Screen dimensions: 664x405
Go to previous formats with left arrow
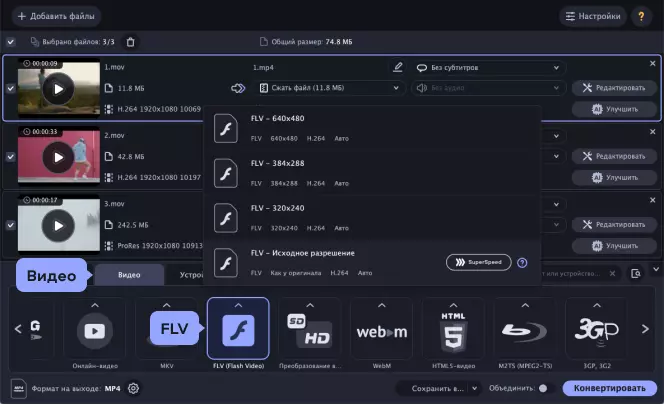click(x=18, y=329)
